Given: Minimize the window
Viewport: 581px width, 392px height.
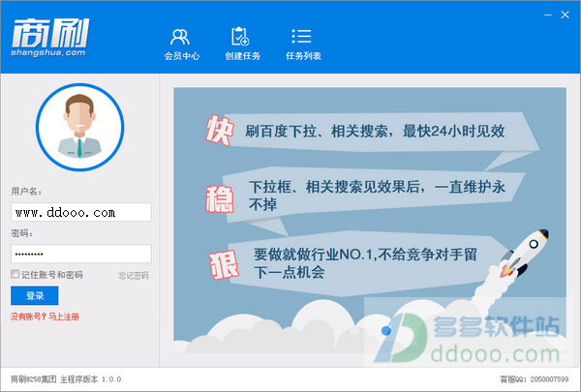Looking at the screenshot, I should point(548,15).
